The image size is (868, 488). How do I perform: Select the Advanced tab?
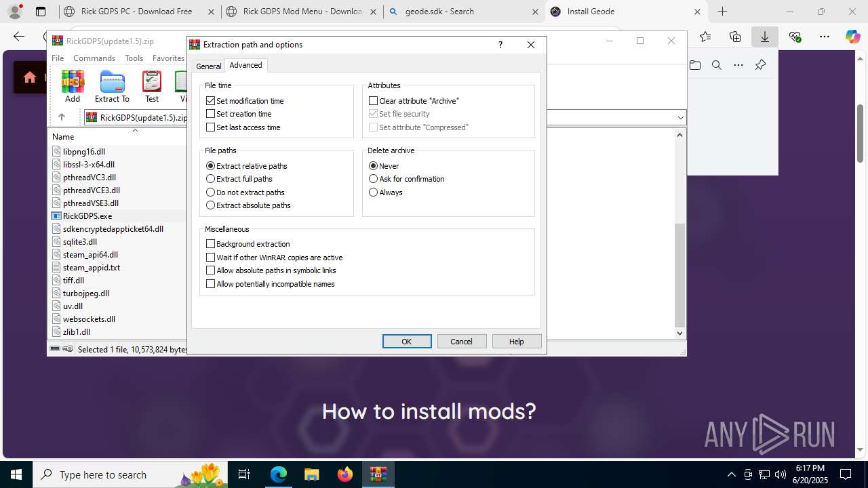[x=245, y=65]
